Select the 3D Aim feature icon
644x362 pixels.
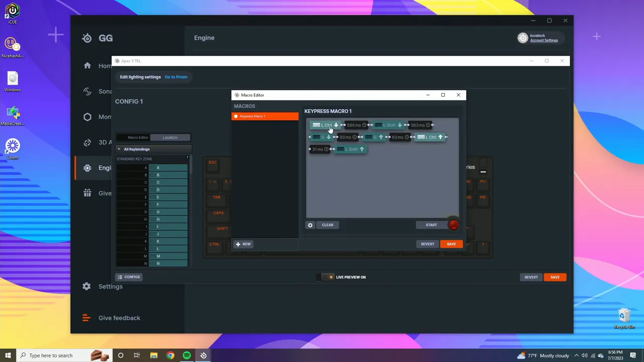click(x=87, y=142)
